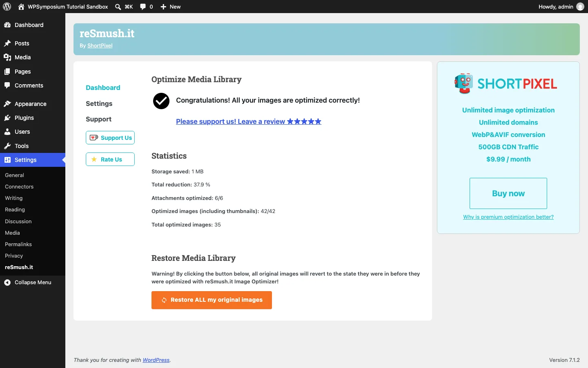Viewport: 588px width, 368px height.
Task: Open comments bubble icon in admin bar
Action: tap(143, 7)
